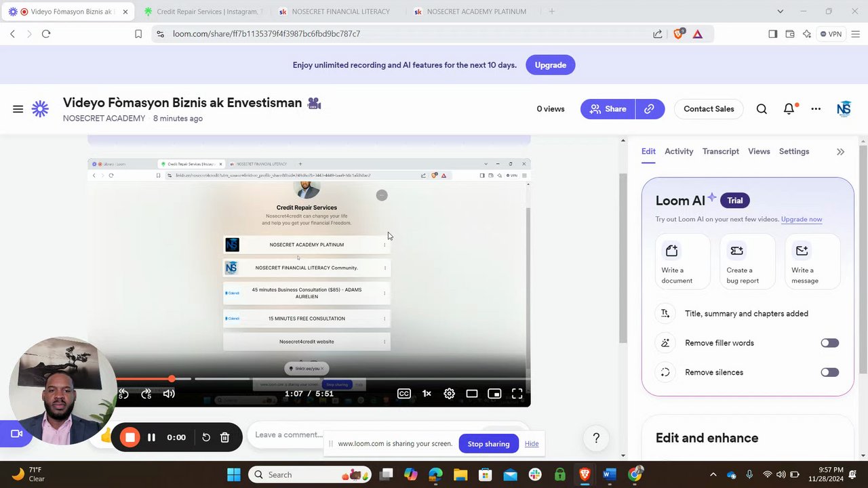Open the Settings tab

coord(794,151)
